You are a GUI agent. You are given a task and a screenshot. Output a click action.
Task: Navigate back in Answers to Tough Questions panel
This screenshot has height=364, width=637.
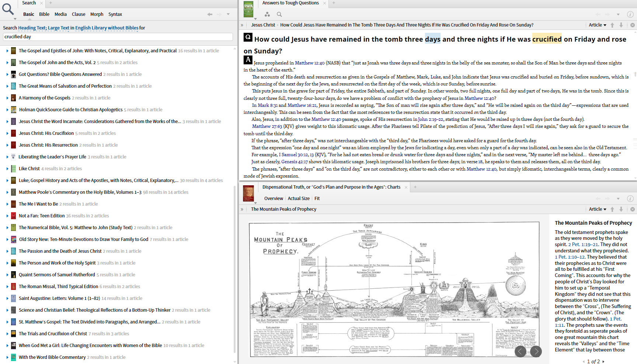598,14
